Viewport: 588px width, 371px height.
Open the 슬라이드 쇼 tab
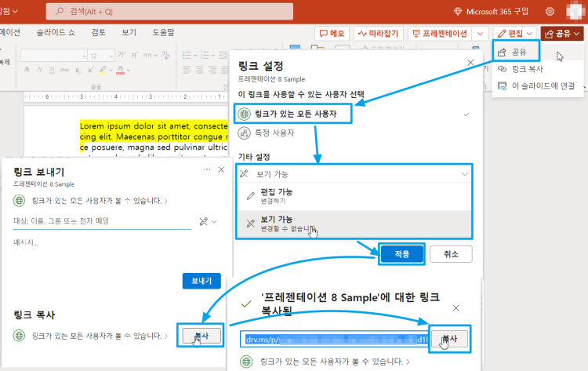coord(56,33)
